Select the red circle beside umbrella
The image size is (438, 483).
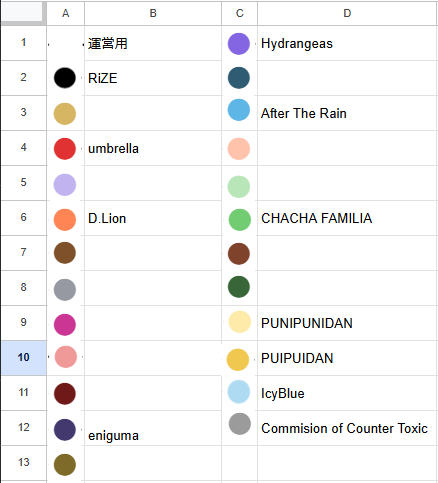pos(65,149)
